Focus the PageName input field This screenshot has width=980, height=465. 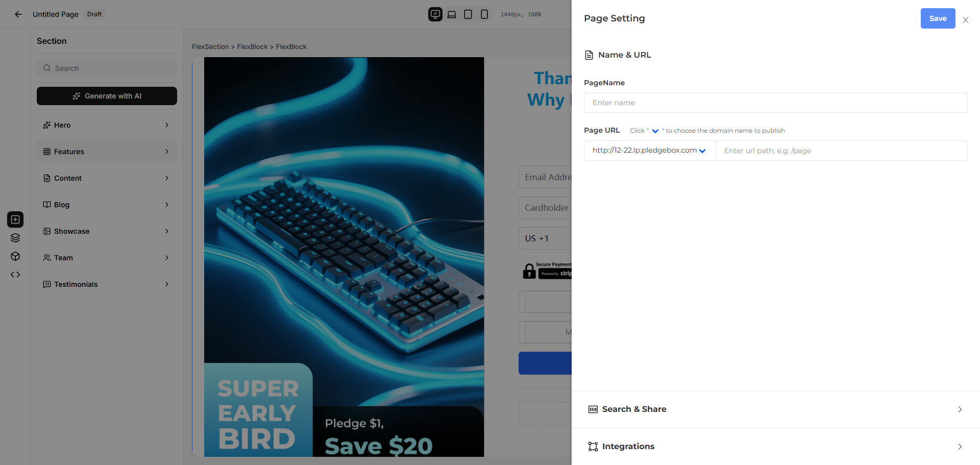775,103
